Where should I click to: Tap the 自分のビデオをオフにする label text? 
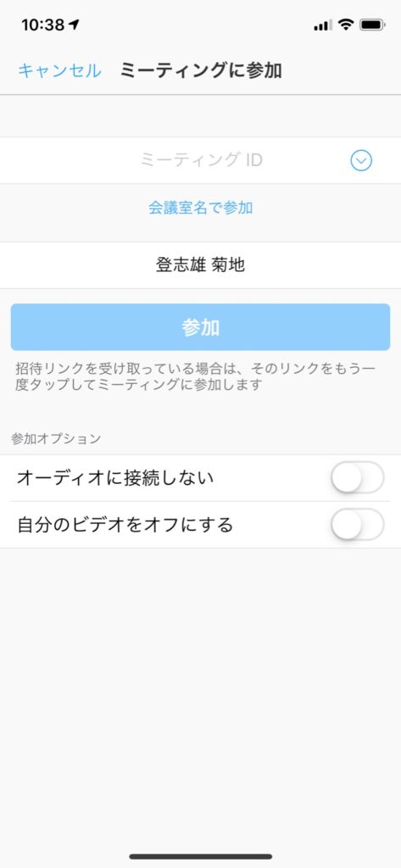click(x=125, y=524)
